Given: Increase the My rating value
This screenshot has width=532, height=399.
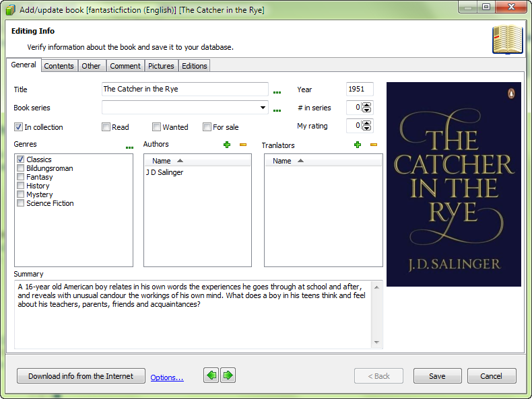Looking at the screenshot, I should (367, 123).
